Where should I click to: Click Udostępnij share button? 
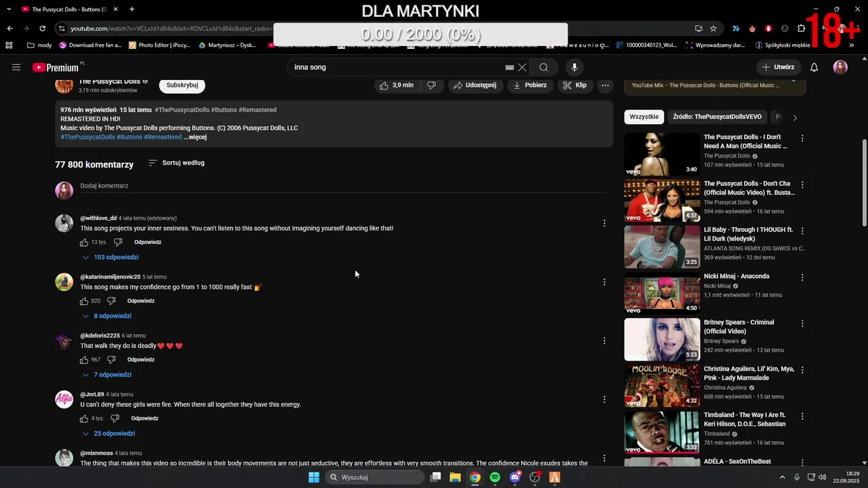[475, 85]
